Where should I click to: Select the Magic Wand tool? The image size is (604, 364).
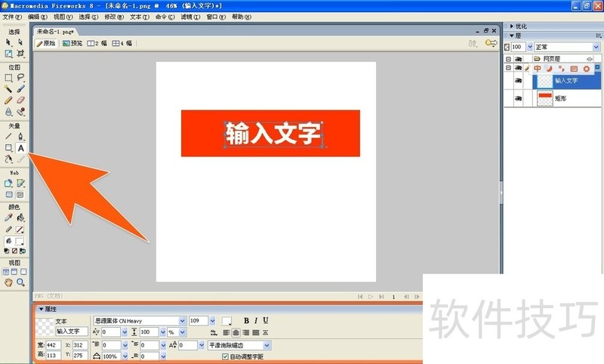tap(8, 89)
